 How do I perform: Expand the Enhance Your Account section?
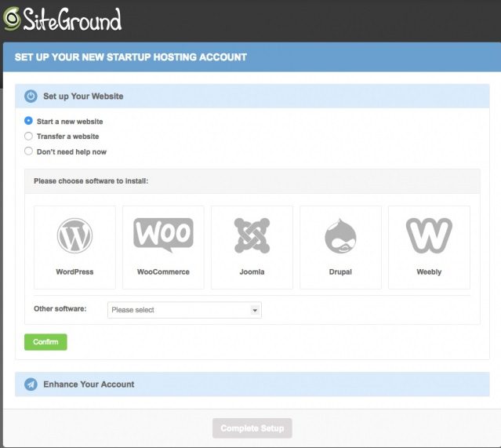pyautogui.click(x=252, y=384)
